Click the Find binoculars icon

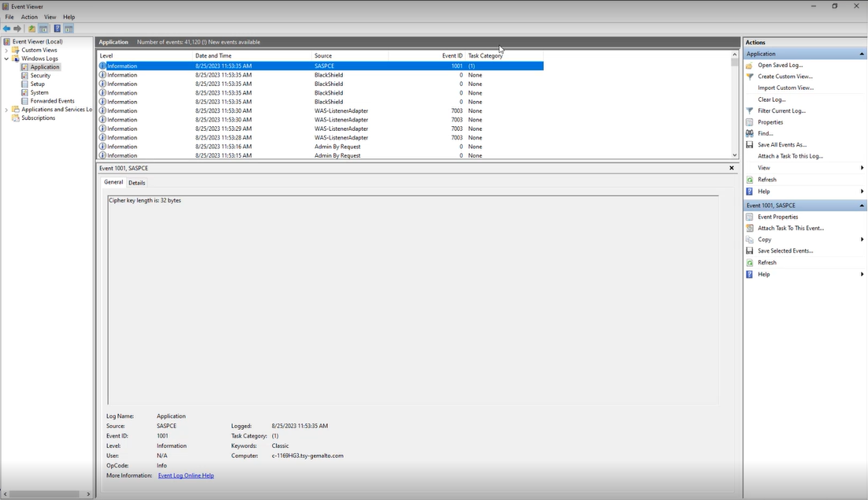pyautogui.click(x=750, y=133)
